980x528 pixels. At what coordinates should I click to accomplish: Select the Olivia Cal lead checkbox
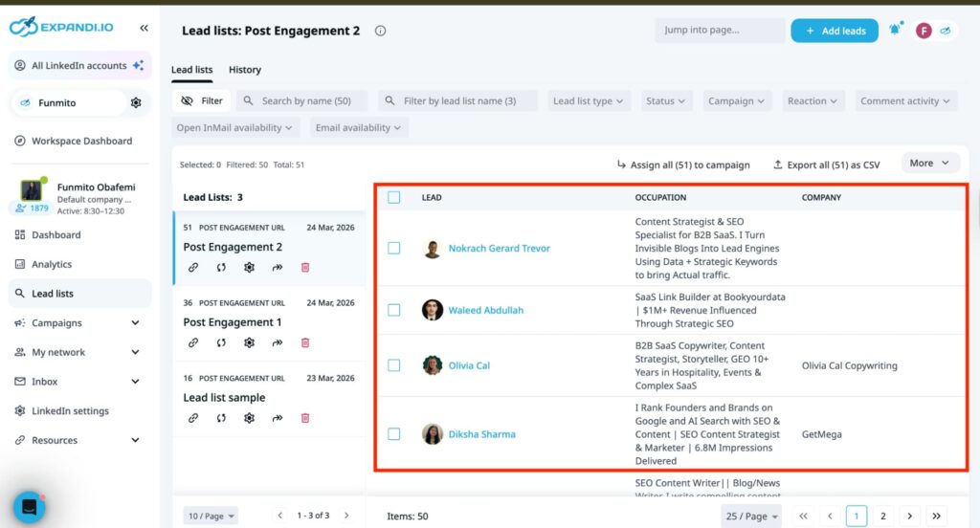(394, 365)
